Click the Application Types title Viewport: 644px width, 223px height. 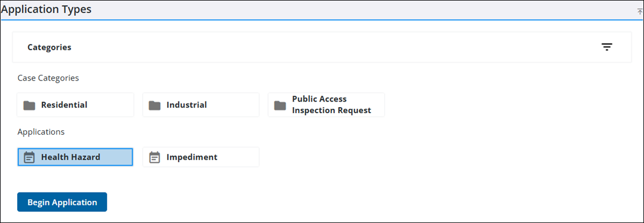(x=47, y=9)
